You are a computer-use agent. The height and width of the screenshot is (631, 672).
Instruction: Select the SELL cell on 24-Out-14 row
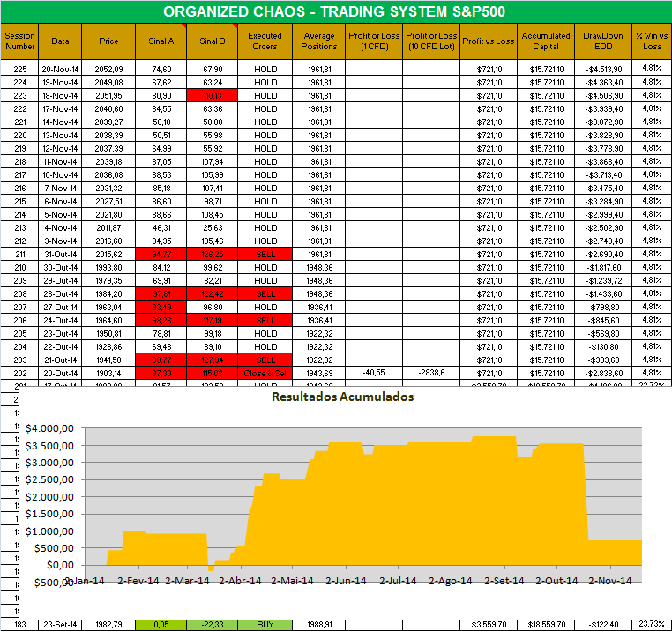(x=265, y=321)
